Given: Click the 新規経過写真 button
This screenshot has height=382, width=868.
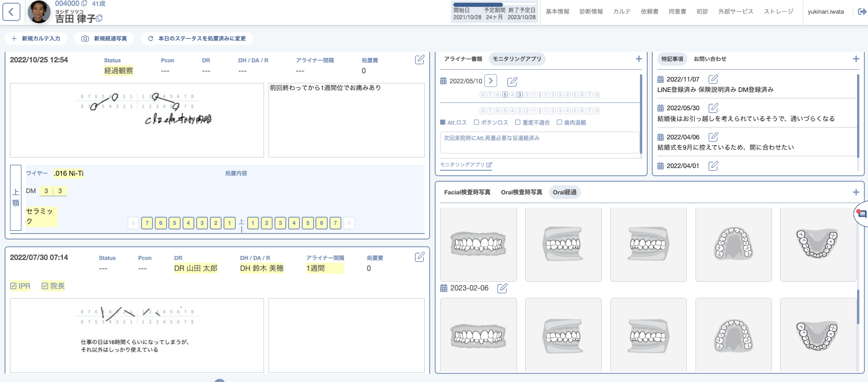Looking at the screenshot, I should tap(104, 39).
